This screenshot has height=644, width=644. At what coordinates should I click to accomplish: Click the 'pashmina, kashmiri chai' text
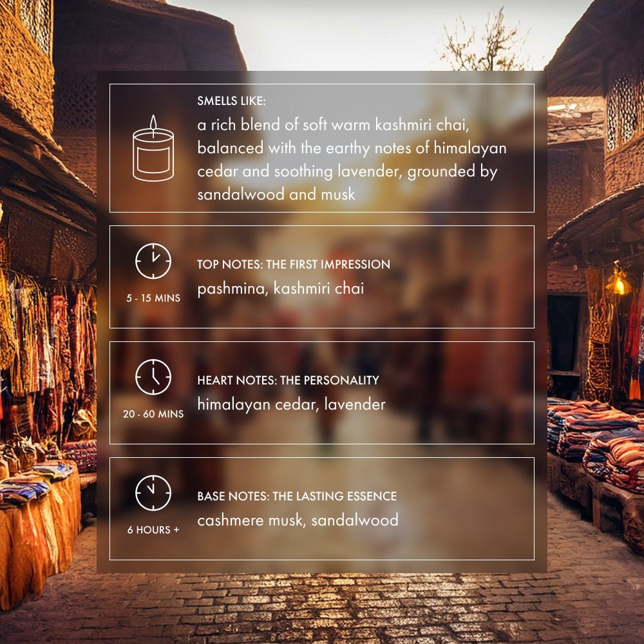click(x=281, y=289)
